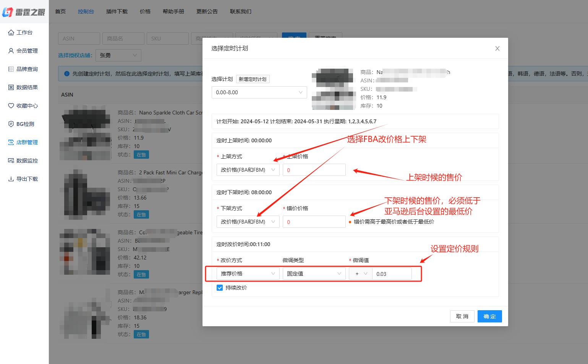Viewport: 588px width, 364px height.
Task: Open the 微调类型 固定值 dropdown
Action: [314, 274]
